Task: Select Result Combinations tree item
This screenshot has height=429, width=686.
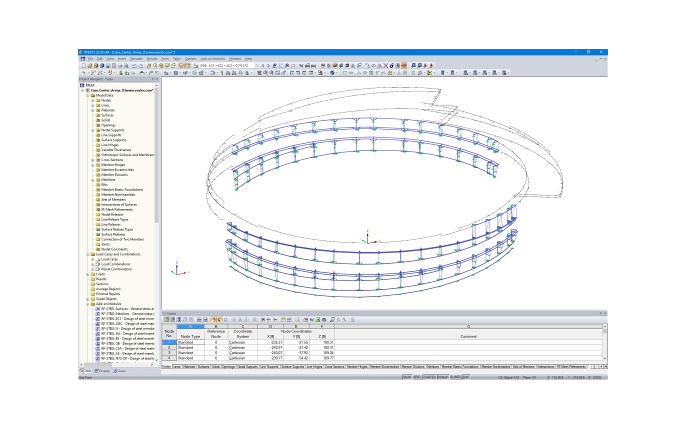Action: click(116, 269)
